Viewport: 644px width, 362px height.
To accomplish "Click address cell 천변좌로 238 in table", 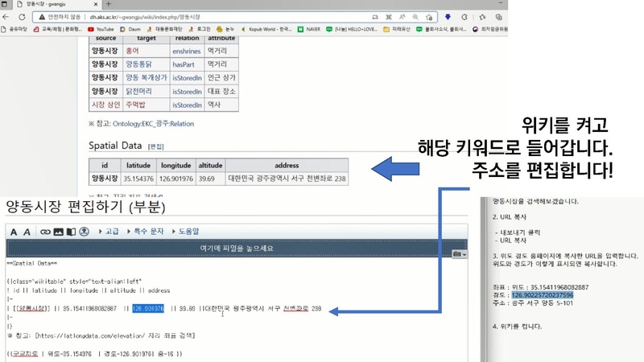I will point(287,179).
